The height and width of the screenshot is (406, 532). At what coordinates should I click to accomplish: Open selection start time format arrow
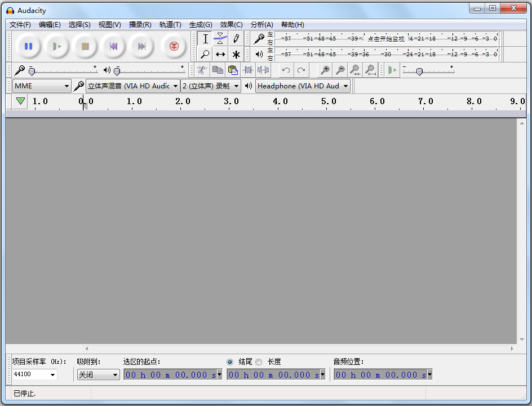(220, 374)
